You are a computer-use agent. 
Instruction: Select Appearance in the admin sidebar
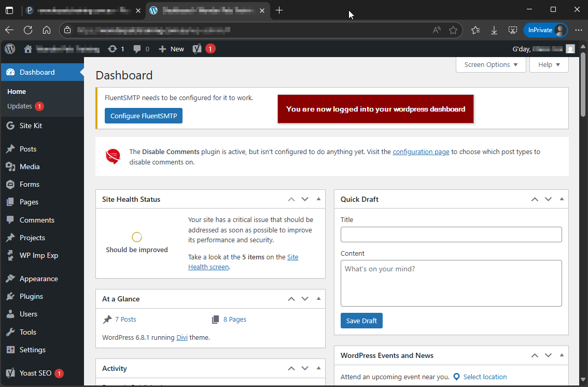point(38,279)
